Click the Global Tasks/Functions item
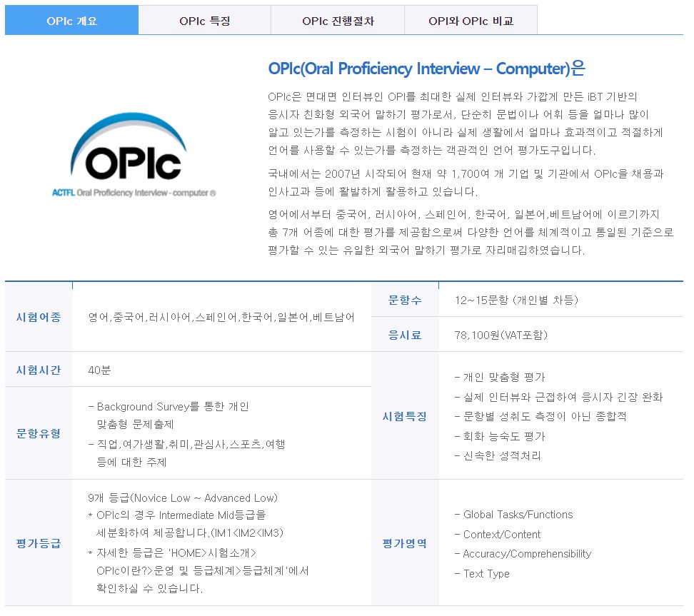694x616 pixels. 513,515
